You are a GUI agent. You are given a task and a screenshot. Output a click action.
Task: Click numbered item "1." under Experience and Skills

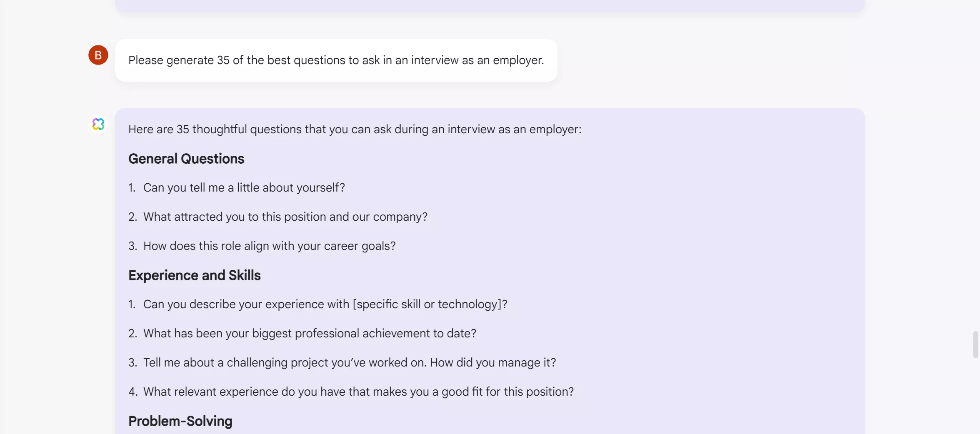(x=132, y=304)
